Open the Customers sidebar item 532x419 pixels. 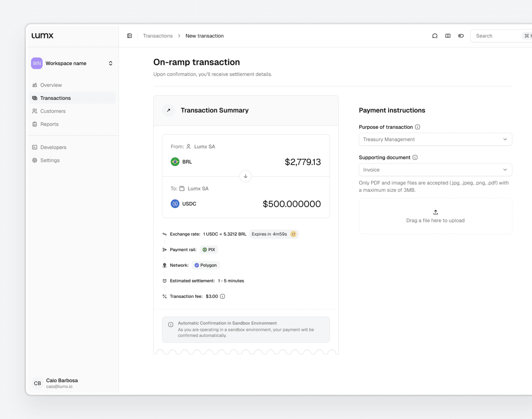click(x=53, y=111)
